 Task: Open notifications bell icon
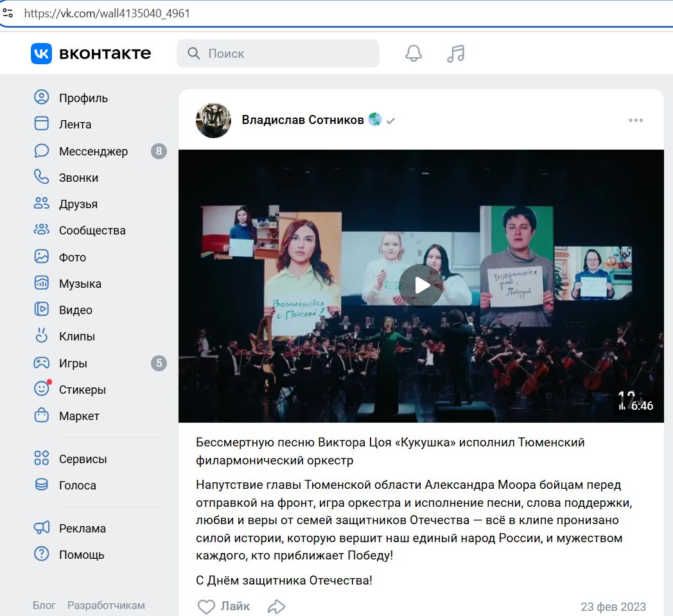click(414, 53)
